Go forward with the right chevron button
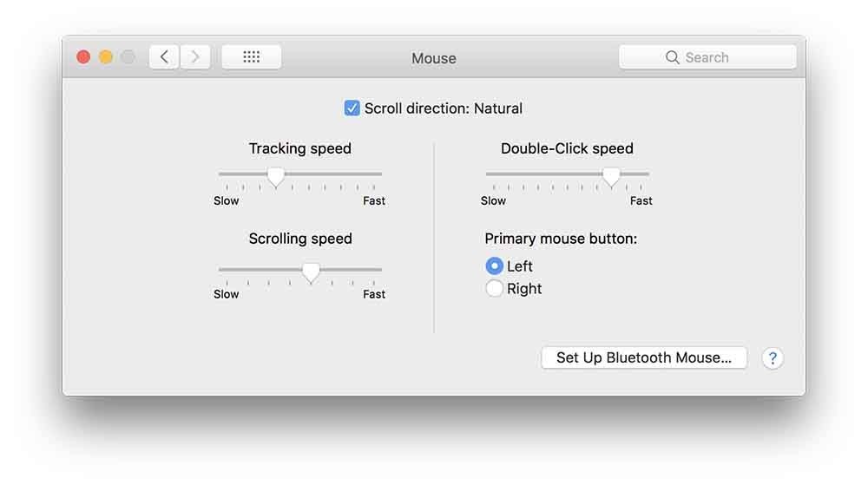Image resolution: width=868 pixels, height=485 pixels. coord(194,57)
